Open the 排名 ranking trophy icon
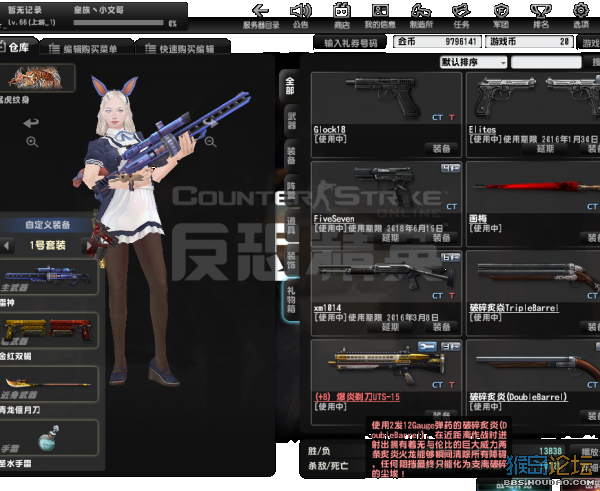The height and width of the screenshot is (491, 600). coord(541,11)
